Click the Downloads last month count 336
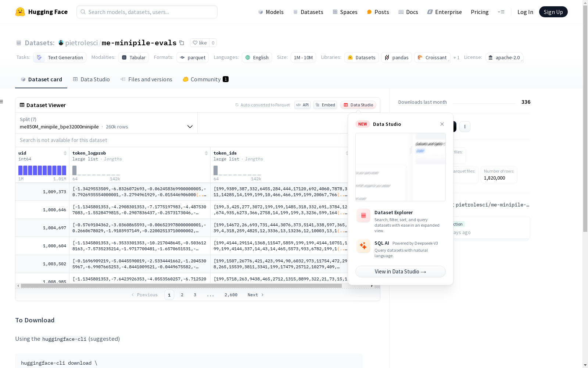 (526, 102)
